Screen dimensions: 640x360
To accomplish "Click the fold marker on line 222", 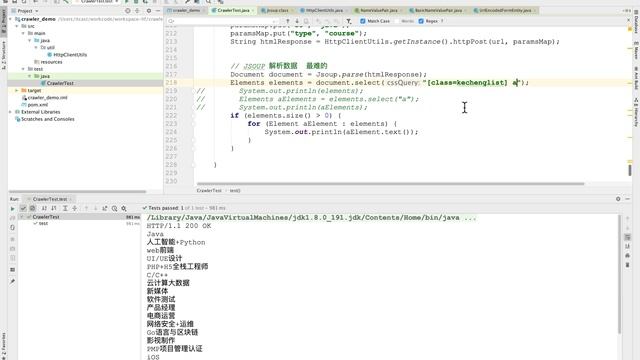I will (194, 116).
